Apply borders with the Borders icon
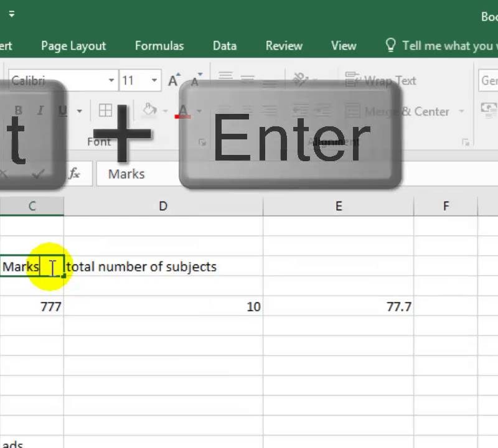 [x=105, y=111]
